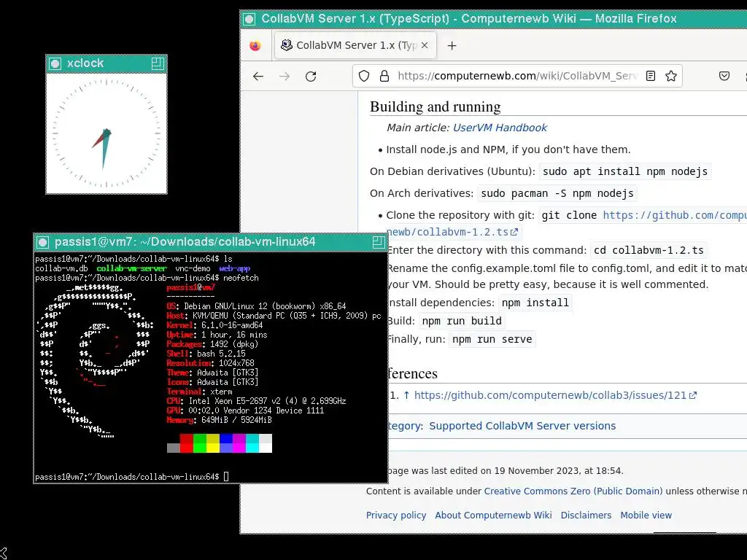
Task: Click the xclock title bar text
Action: tap(85, 63)
